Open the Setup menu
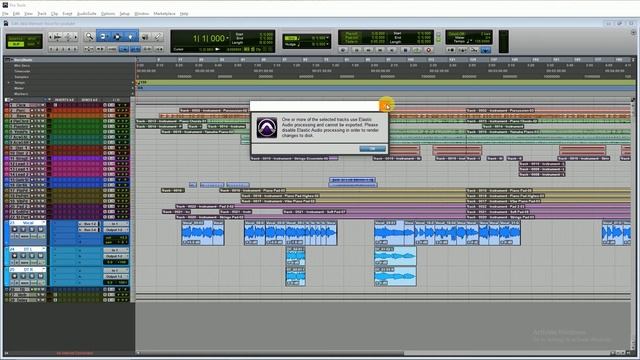This screenshot has height=360, width=640. click(124, 13)
